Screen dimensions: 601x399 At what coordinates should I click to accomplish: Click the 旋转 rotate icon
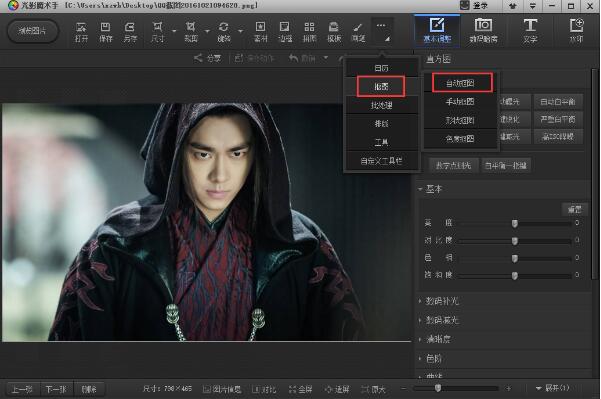pos(224,31)
